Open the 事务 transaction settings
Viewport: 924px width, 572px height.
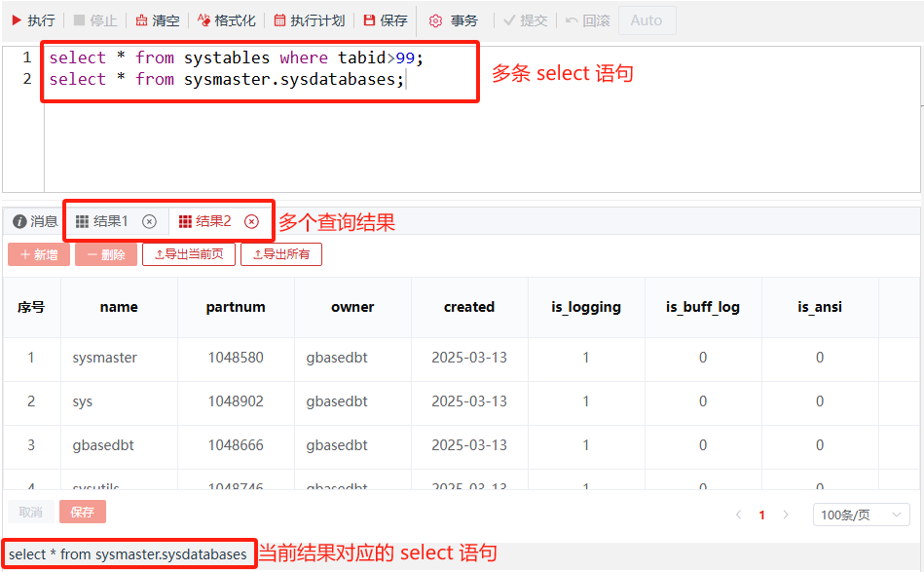pos(454,20)
